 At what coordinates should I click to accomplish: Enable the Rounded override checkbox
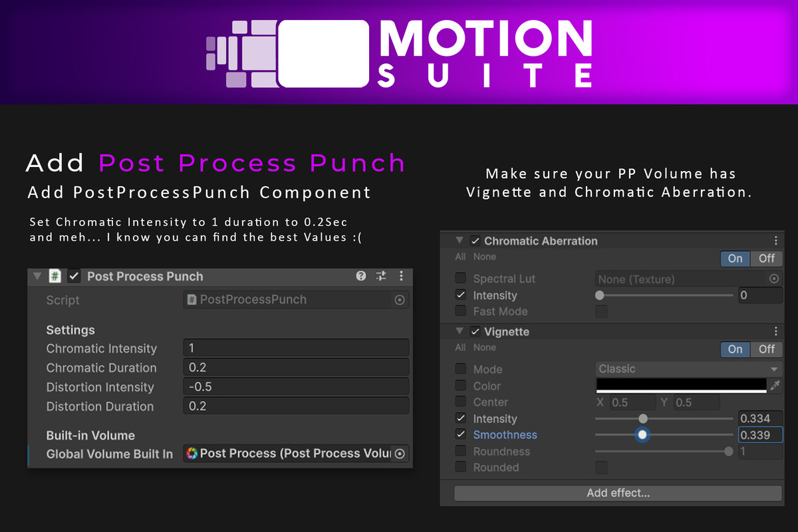(x=460, y=467)
